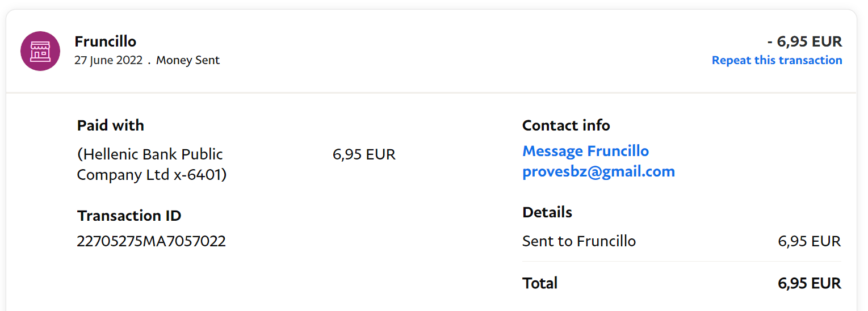Click the Sent to Fruncillo amount value
The image size is (868, 311).
pyautogui.click(x=809, y=241)
